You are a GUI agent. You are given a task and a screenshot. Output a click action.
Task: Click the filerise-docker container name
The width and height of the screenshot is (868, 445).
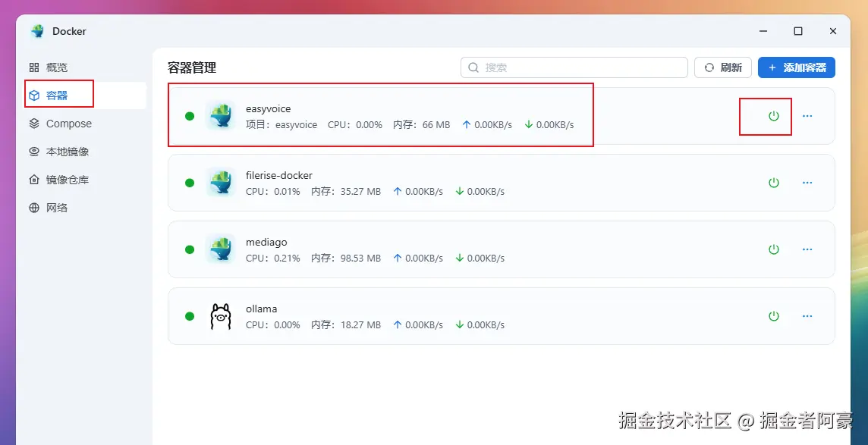(279, 175)
